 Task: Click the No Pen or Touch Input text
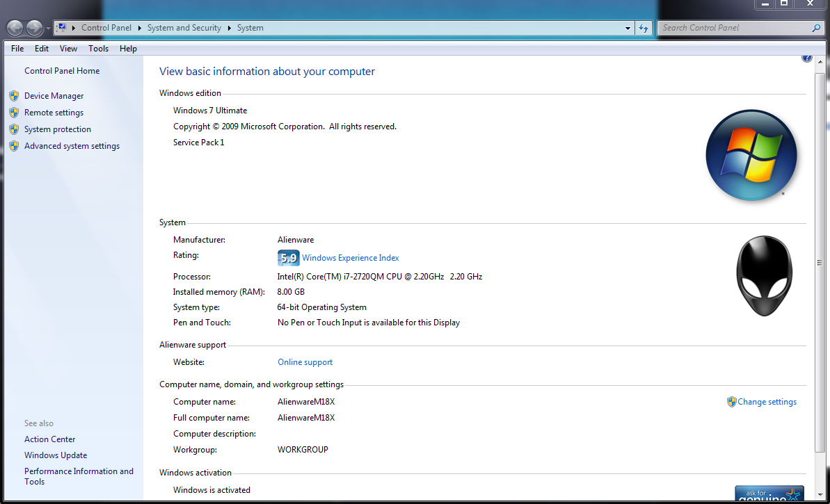click(369, 323)
